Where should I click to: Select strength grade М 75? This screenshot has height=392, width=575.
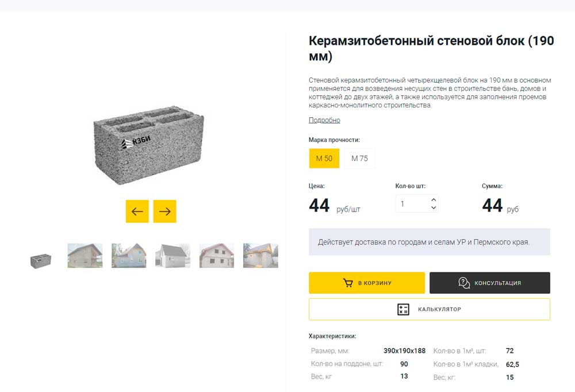pyautogui.click(x=359, y=159)
